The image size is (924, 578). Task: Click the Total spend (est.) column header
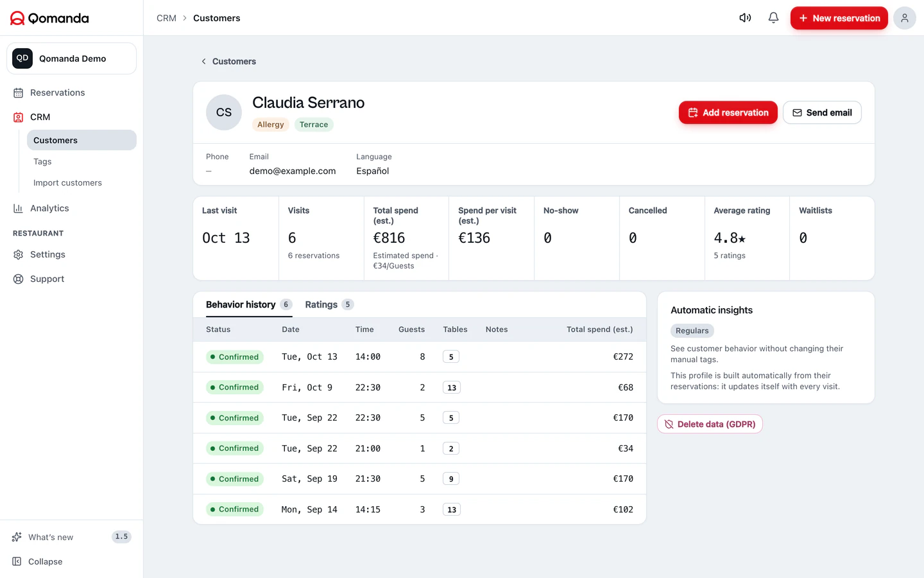[599, 329]
